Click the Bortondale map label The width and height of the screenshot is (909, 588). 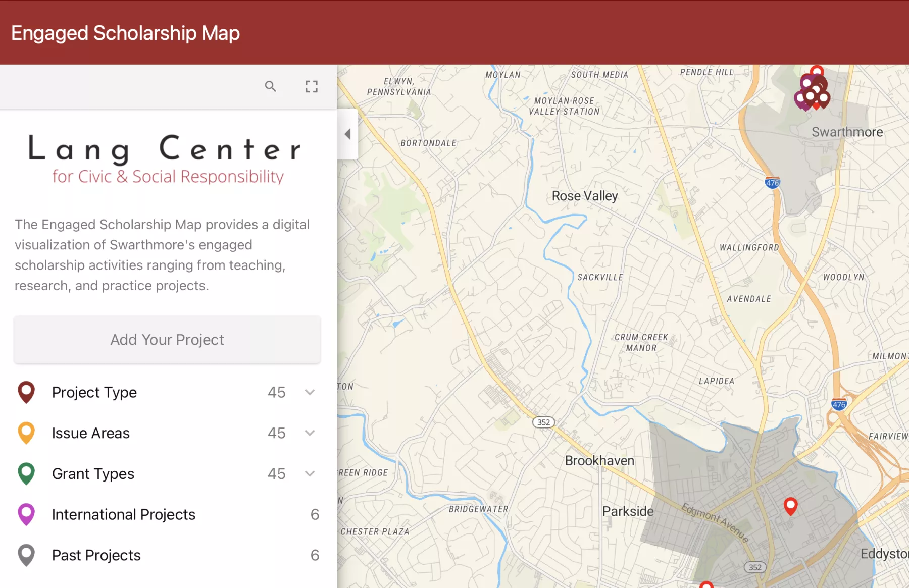click(x=428, y=143)
